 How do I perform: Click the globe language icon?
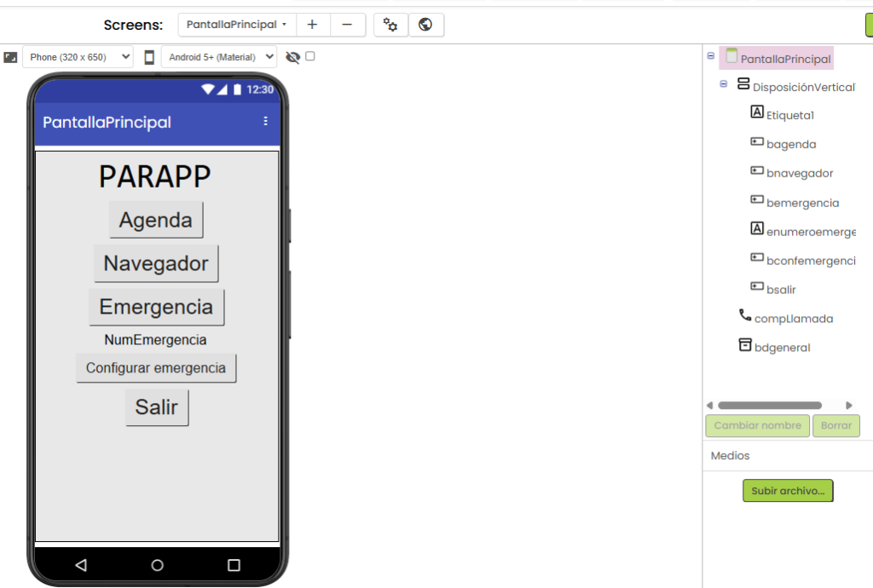click(426, 25)
